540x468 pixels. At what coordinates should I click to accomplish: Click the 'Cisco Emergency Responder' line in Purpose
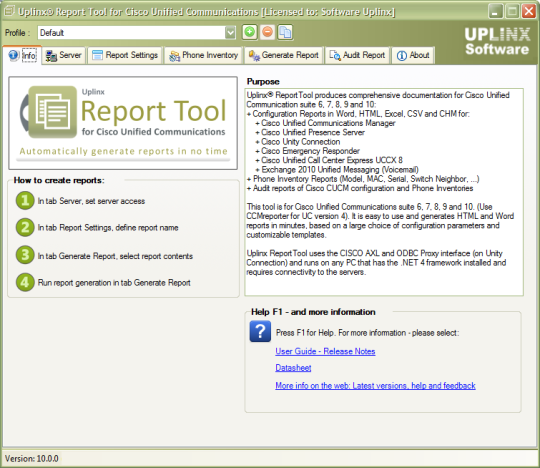coord(310,151)
